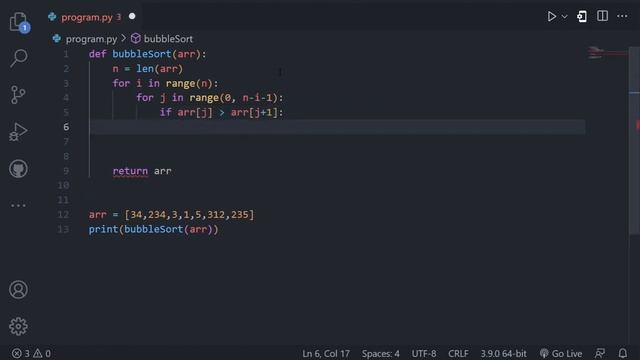
Task: Split the editor to the right
Action: pyautogui.click(x=602, y=16)
